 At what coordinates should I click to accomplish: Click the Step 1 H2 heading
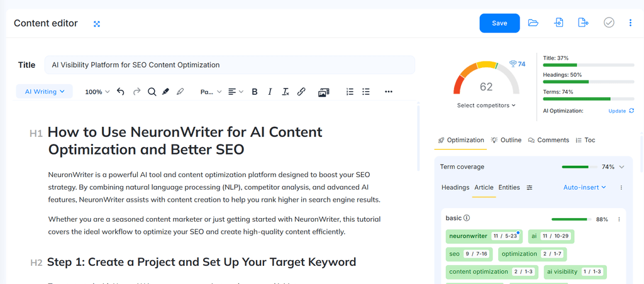pyautogui.click(x=202, y=262)
